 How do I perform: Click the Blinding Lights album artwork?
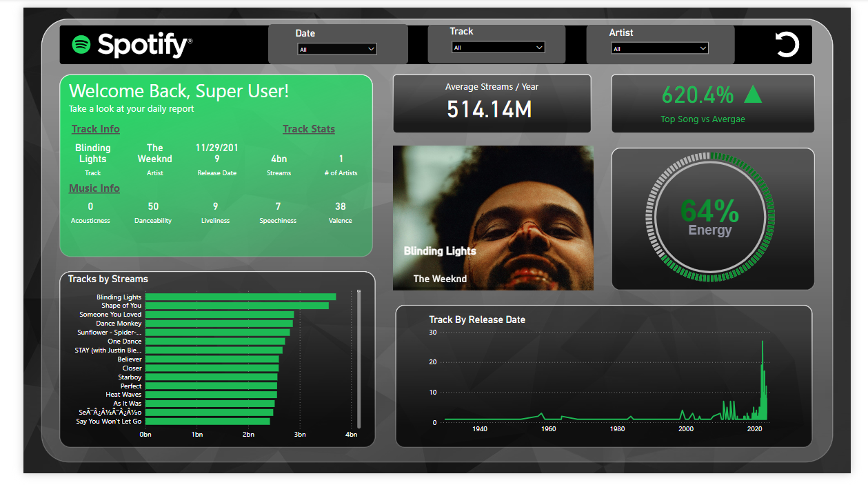click(x=493, y=217)
